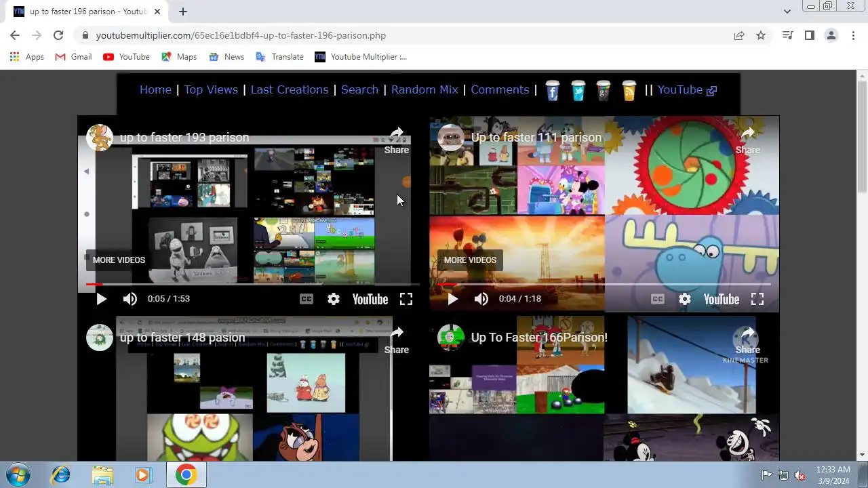Click the Facebook cup icon
This screenshot has width=868, height=488.
click(552, 90)
